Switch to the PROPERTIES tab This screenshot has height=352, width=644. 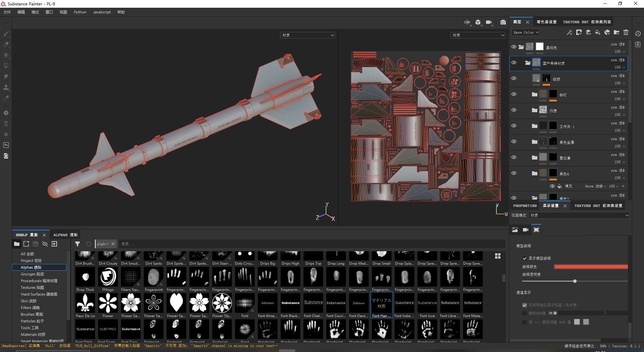click(525, 206)
